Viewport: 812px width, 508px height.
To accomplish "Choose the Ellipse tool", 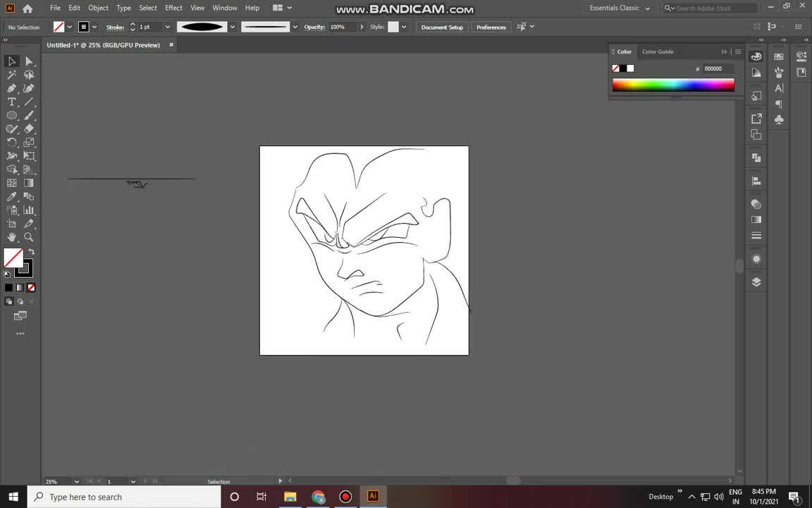I will tap(11, 116).
